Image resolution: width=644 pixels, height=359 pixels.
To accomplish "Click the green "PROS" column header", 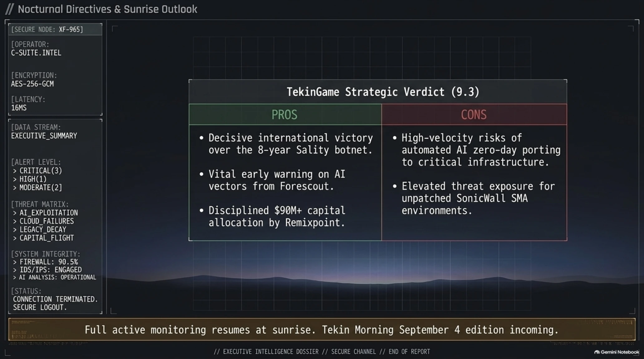I will (285, 115).
